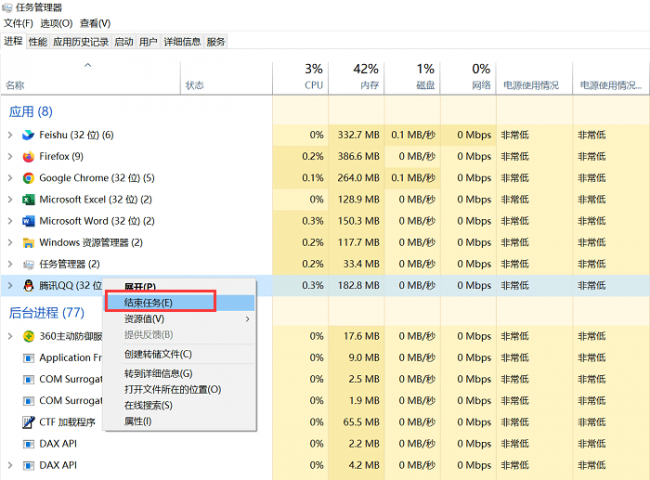
Task: Sort by the 内存 column header
Action: point(357,78)
